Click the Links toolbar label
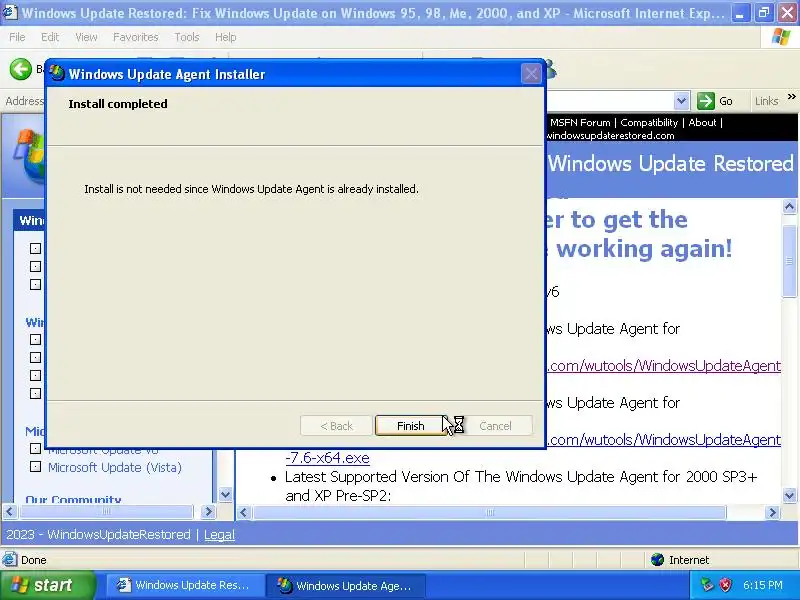Screen dimensions: 800x600 coord(766,101)
